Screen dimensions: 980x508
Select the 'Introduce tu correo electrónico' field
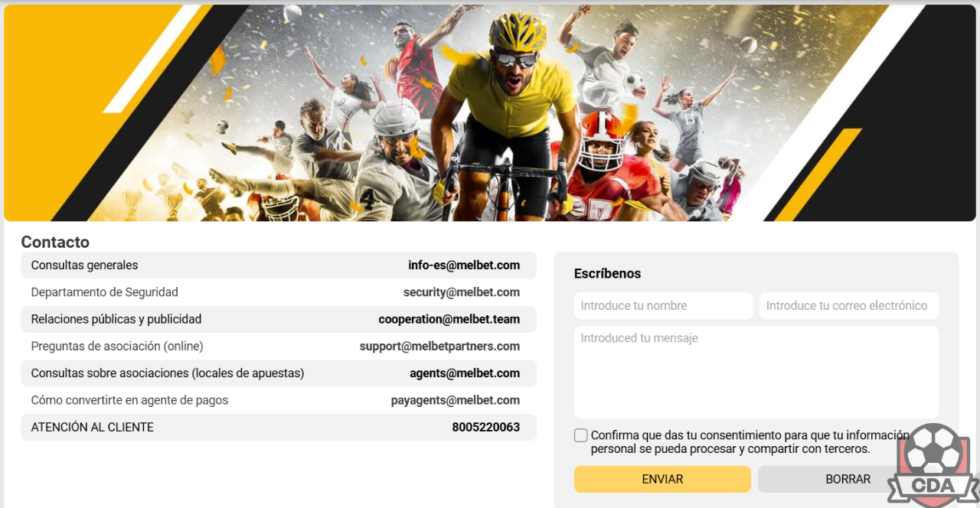[x=849, y=305]
